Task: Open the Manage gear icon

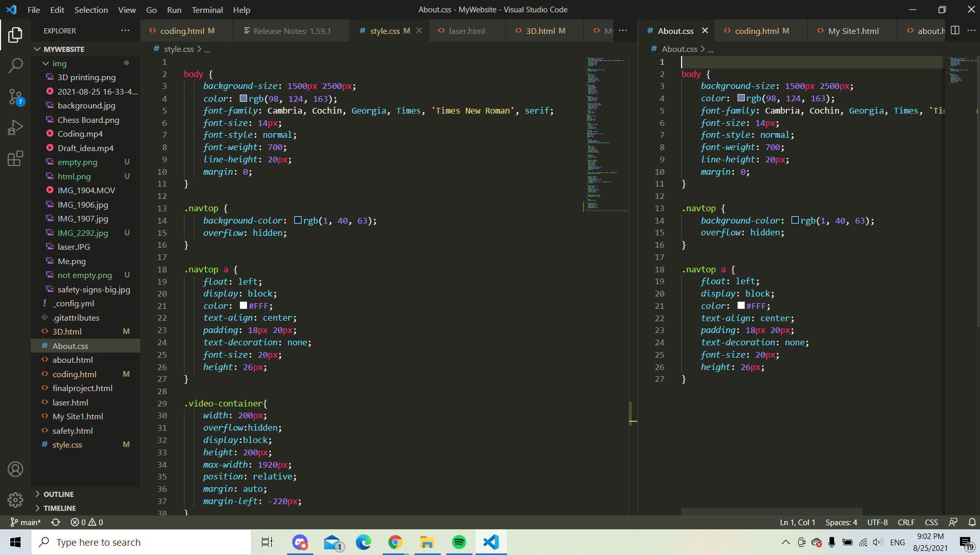Action: point(15,499)
